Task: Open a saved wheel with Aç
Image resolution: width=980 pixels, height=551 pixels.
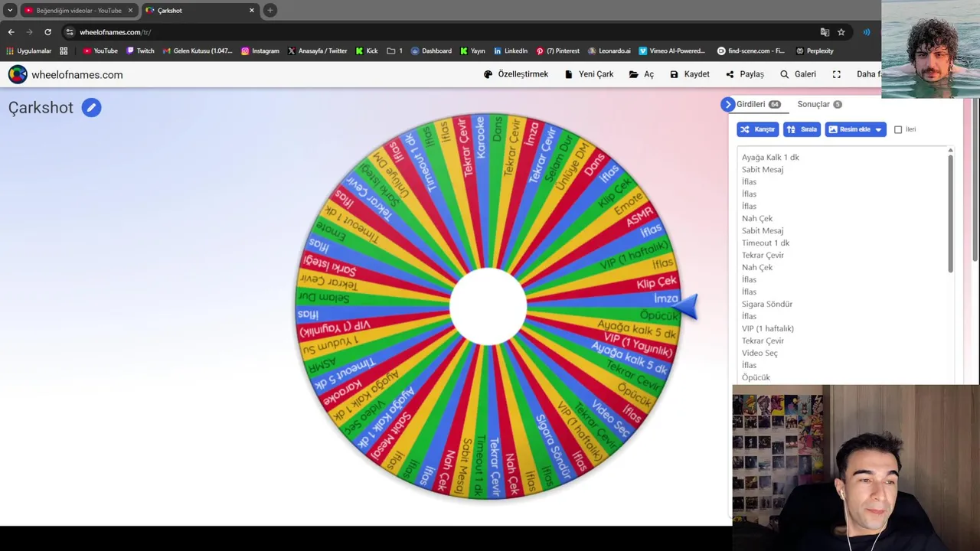Action: (x=642, y=74)
